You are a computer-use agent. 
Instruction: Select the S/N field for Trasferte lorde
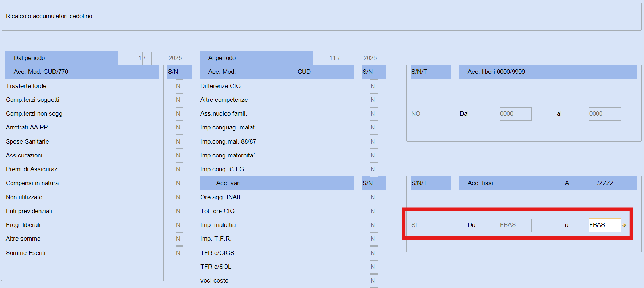[x=179, y=86]
